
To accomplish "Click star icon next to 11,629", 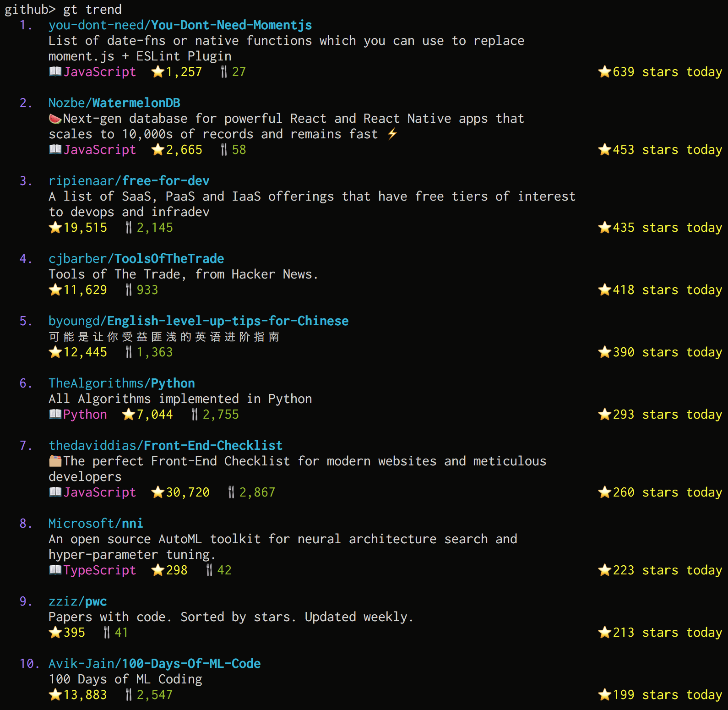I will tap(55, 289).
